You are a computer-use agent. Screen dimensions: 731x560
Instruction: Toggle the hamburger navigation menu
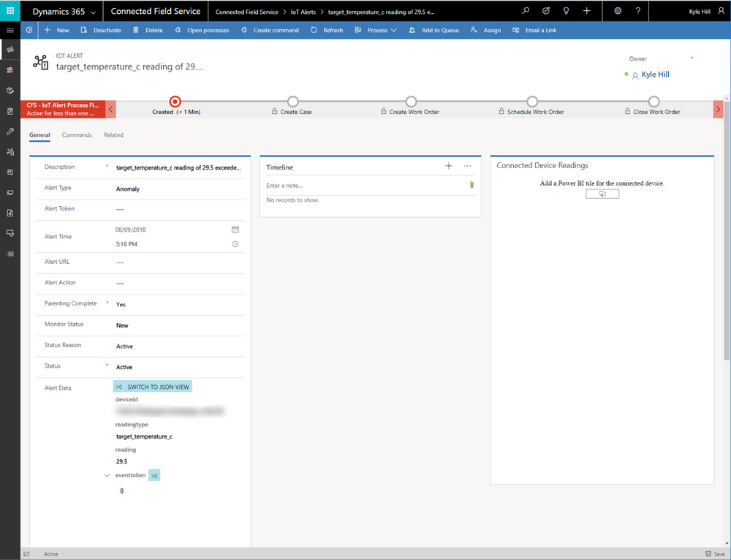[10, 30]
